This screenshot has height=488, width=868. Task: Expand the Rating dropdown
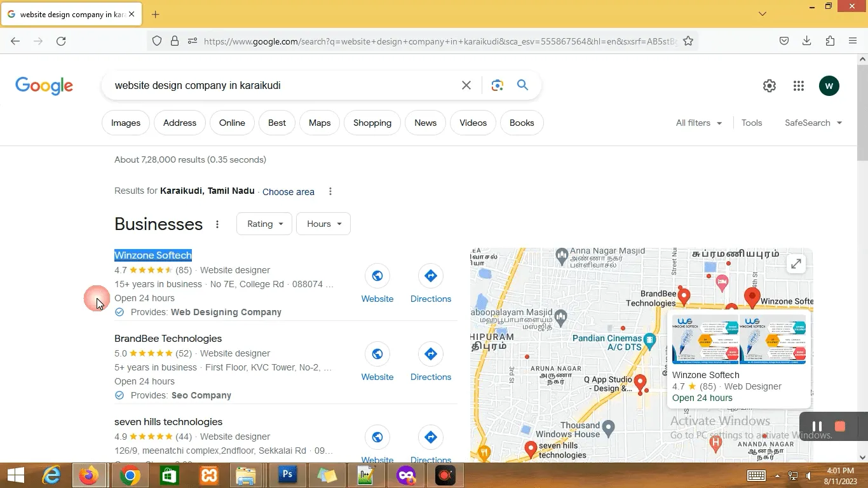coord(264,224)
